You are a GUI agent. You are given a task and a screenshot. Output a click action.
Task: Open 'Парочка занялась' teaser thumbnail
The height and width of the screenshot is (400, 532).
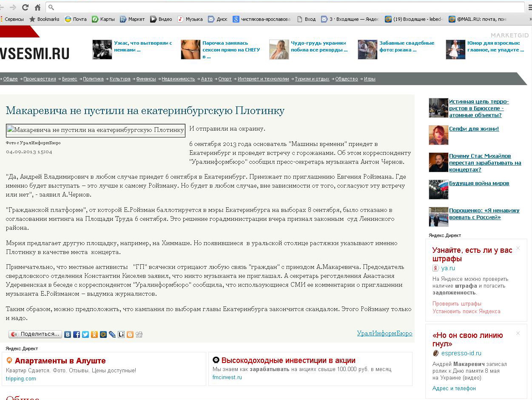191,49
